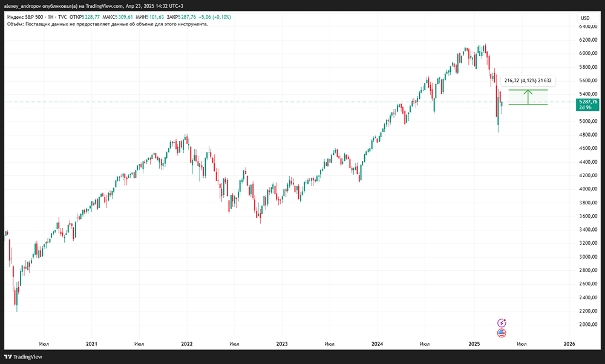Click the 6200,00 price axis label
This screenshot has width=605, height=364.
588,40
